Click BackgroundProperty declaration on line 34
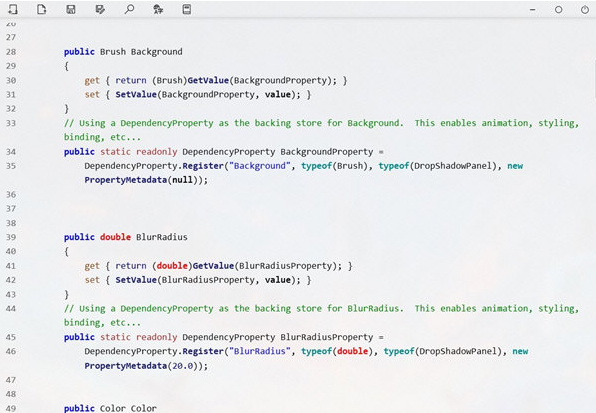 (x=327, y=152)
